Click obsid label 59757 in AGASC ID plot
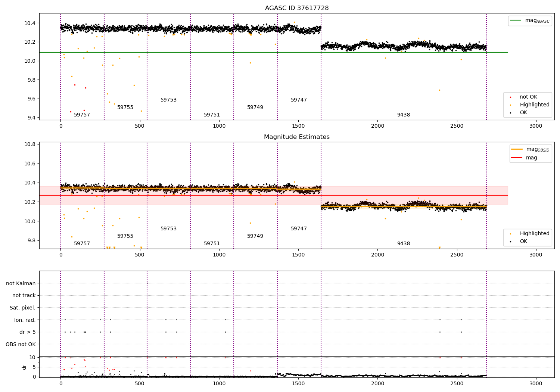Image resolution: width=560 pixels, height=392 pixels. [x=82, y=115]
